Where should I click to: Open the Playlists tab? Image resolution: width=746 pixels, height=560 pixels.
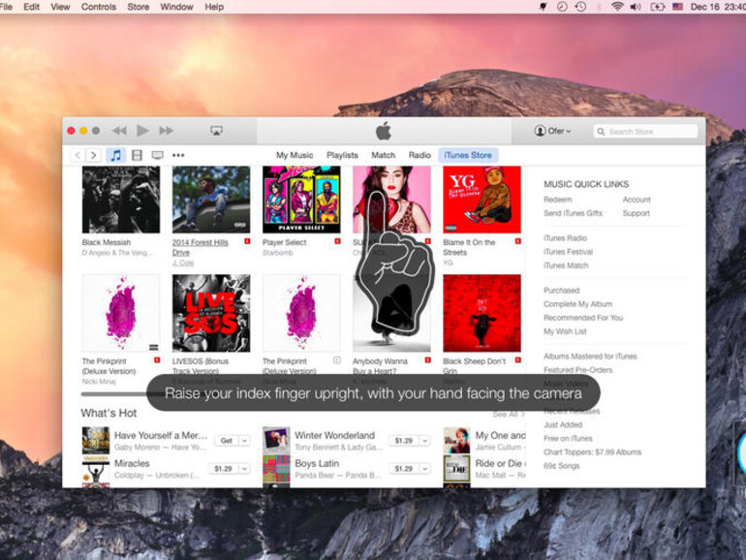coord(342,155)
